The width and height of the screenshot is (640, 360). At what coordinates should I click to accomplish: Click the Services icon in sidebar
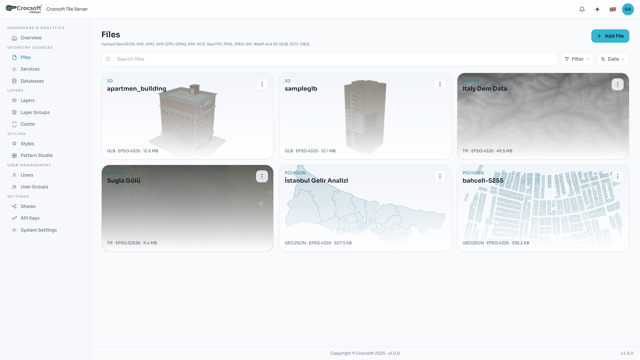click(x=14, y=69)
